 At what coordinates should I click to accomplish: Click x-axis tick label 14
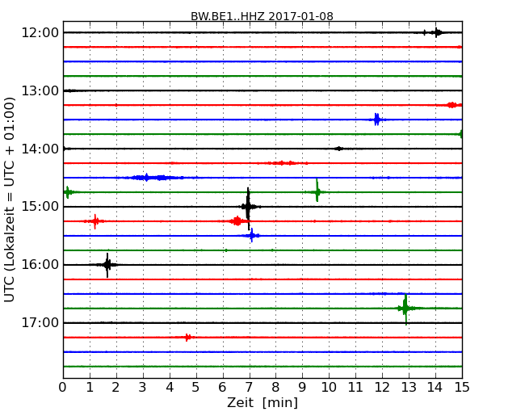[x=435, y=388]
